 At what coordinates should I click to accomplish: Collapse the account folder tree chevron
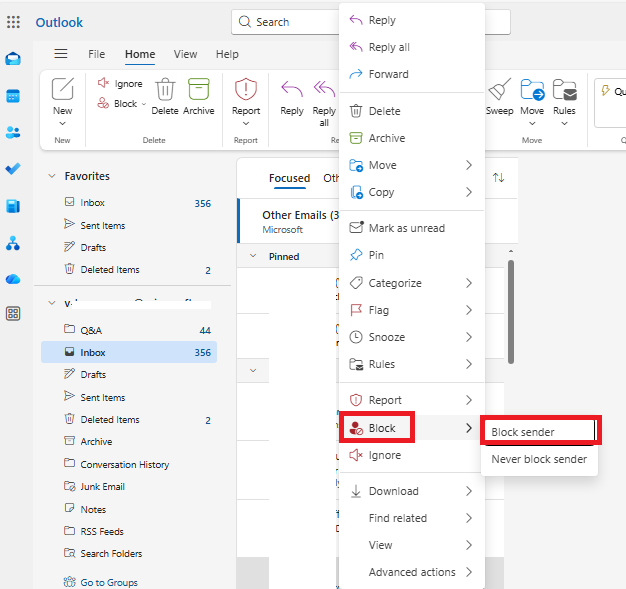(x=52, y=303)
